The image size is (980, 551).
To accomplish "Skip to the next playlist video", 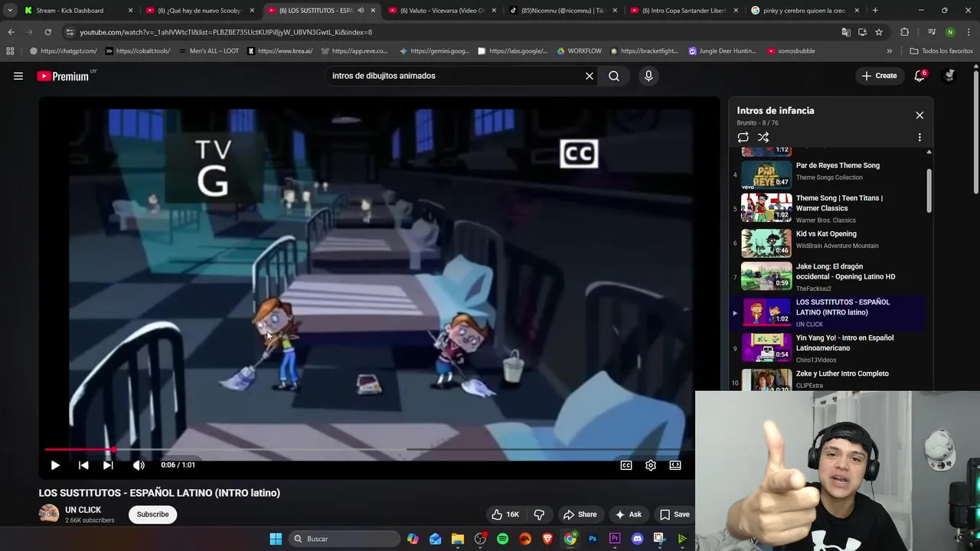I will click(108, 465).
